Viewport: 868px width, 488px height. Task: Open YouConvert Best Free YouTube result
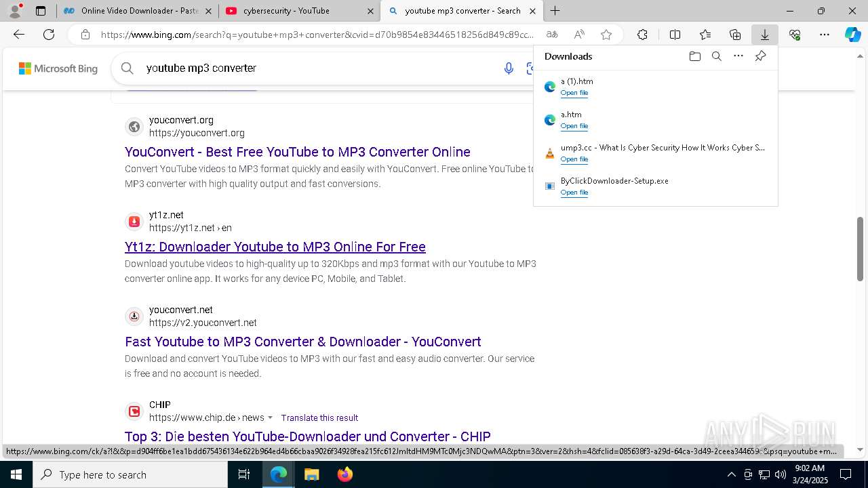tap(298, 152)
